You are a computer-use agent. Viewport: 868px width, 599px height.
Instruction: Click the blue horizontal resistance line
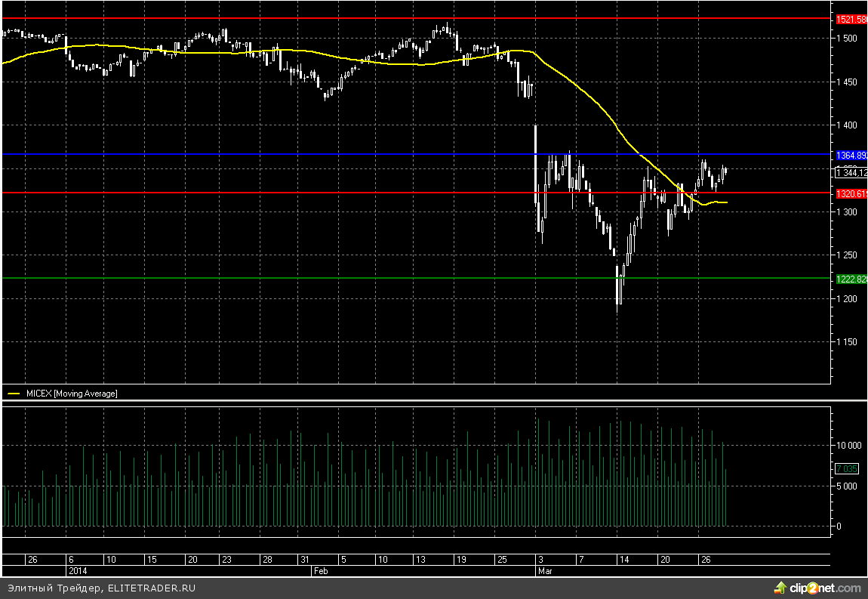[302, 155]
